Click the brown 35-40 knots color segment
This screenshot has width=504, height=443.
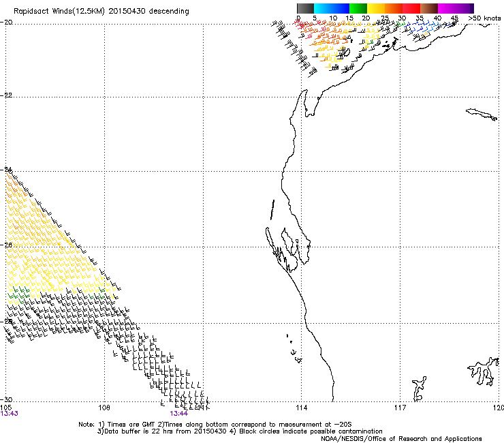click(429, 8)
